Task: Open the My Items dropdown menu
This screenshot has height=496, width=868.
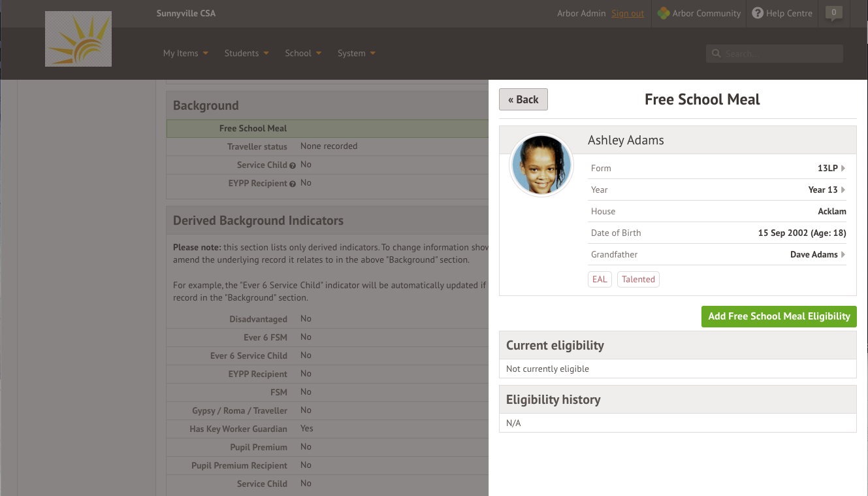Action: click(x=185, y=54)
